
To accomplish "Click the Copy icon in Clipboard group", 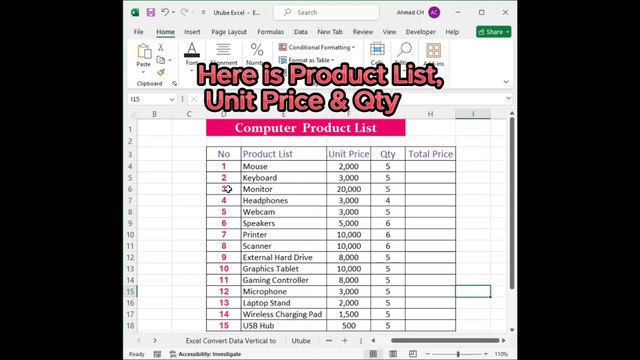I will pos(161,60).
